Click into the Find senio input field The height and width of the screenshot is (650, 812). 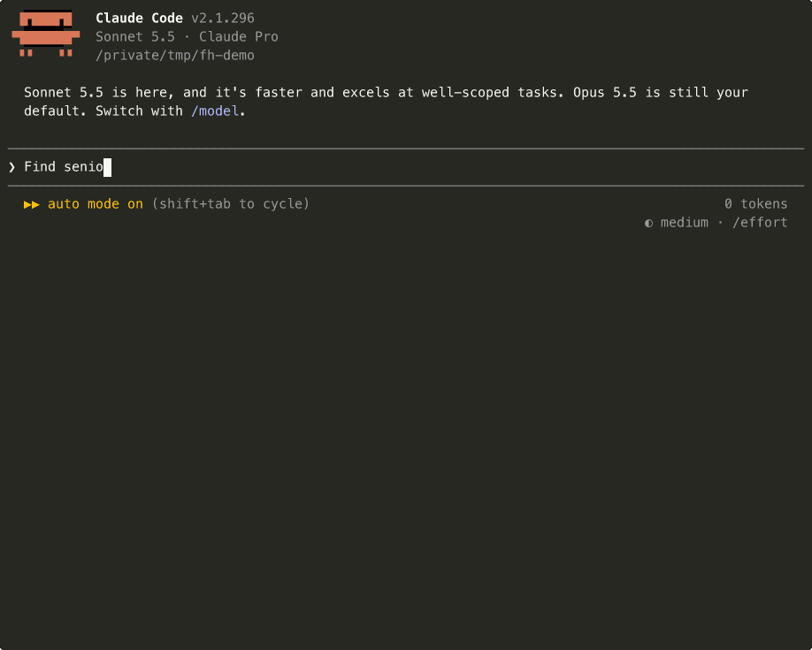tap(406, 167)
